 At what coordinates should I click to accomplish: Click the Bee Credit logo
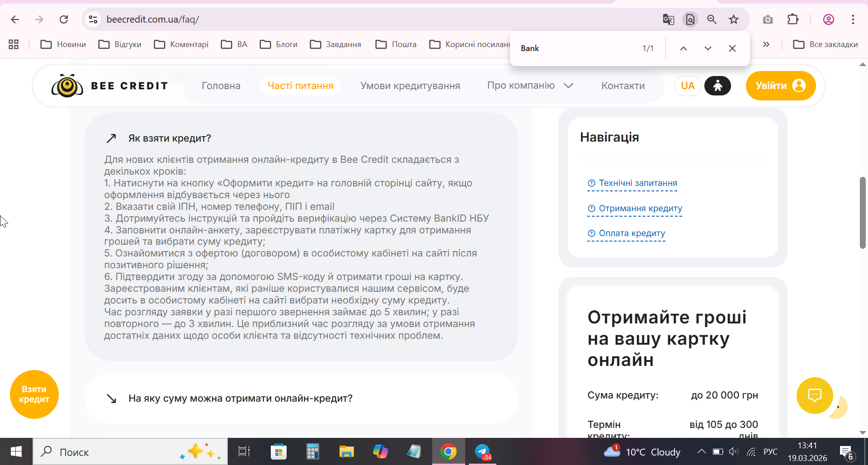point(109,85)
